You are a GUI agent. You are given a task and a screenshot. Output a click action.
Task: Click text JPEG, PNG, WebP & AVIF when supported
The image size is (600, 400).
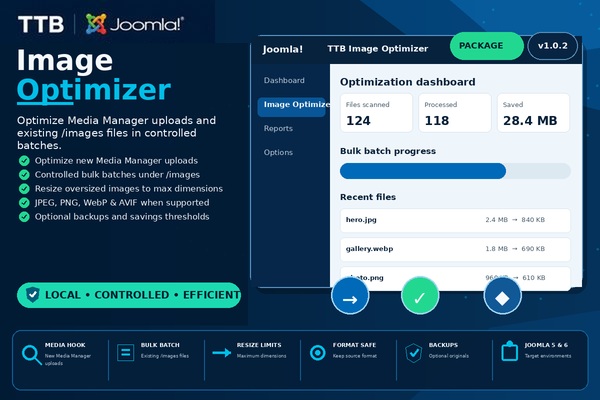[122, 203]
